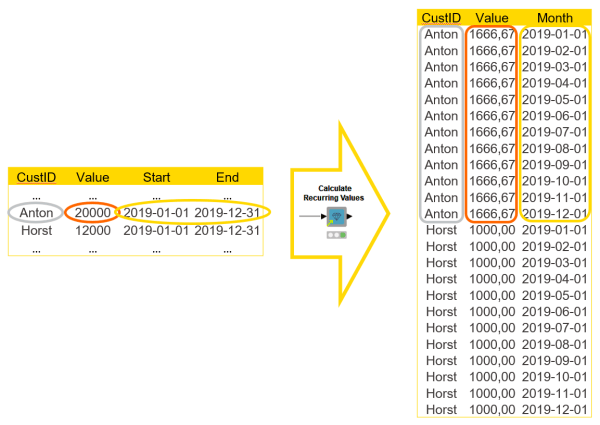The width and height of the screenshot is (600, 425).
Task: Select the 1000,00 value in Horst's 2019-01-01 row
Action: click(x=492, y=230)
